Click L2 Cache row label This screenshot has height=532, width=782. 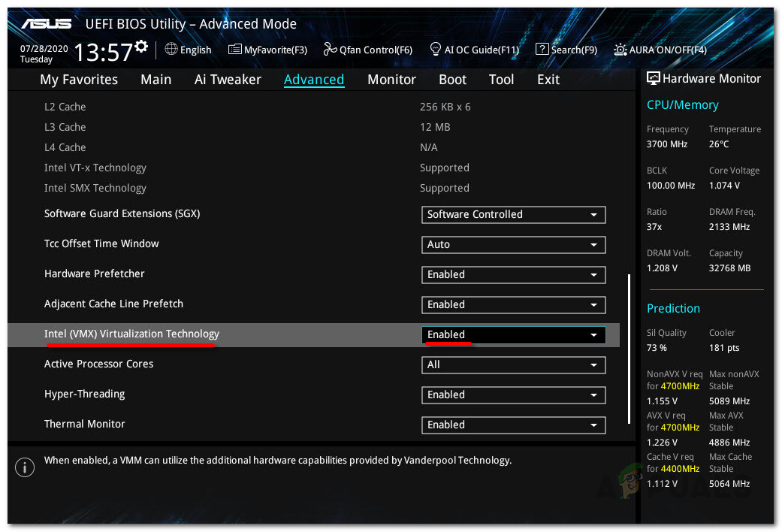tap(65, 107)
